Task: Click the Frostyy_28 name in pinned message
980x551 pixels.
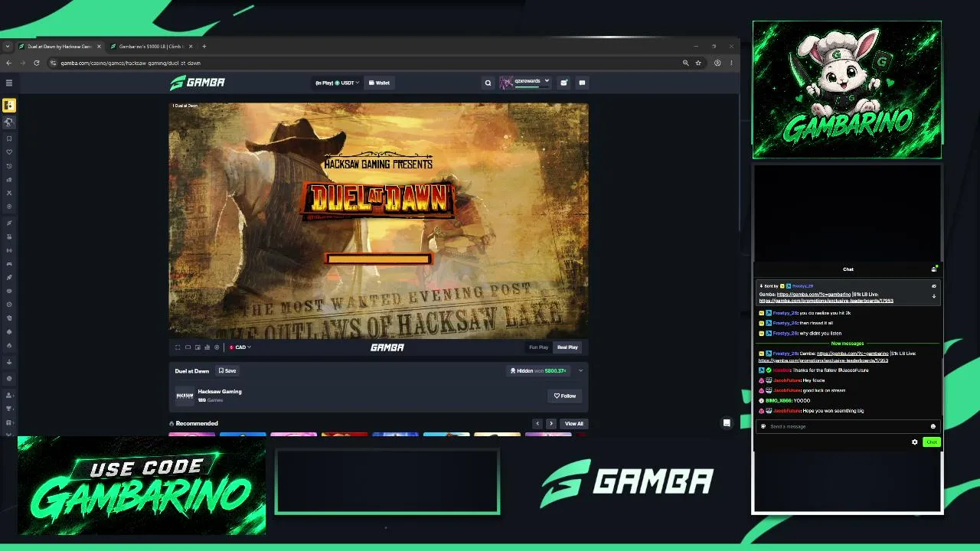Action: [803, 286]
